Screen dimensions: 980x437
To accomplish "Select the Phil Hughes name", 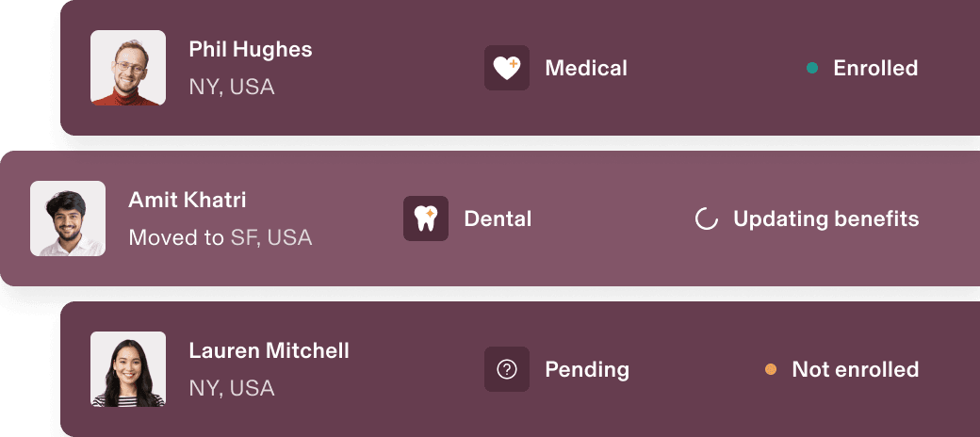I will tap(251, 49).
